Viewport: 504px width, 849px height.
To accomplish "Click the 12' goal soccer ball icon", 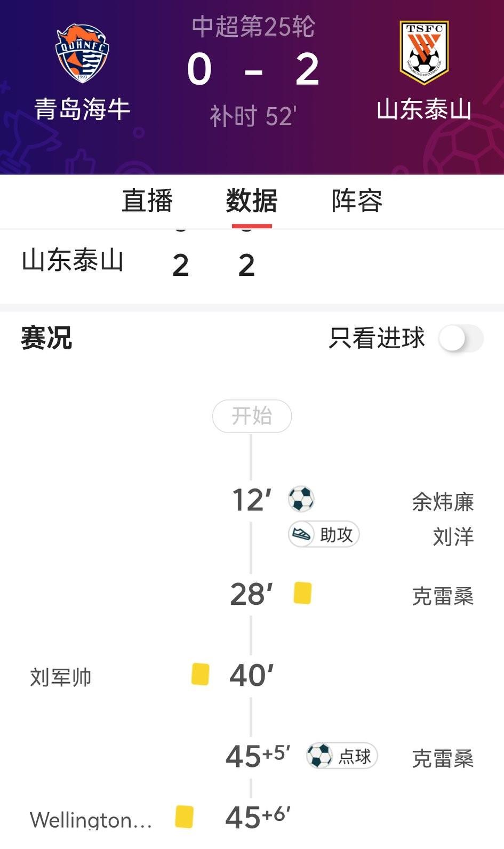I will click(x=301, y=499).
